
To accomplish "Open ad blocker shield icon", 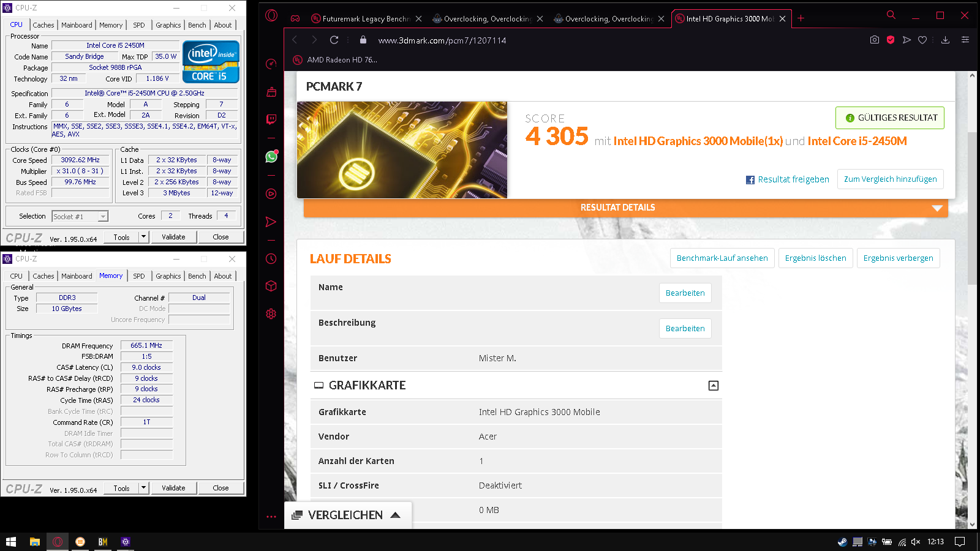I will (891, 40).
